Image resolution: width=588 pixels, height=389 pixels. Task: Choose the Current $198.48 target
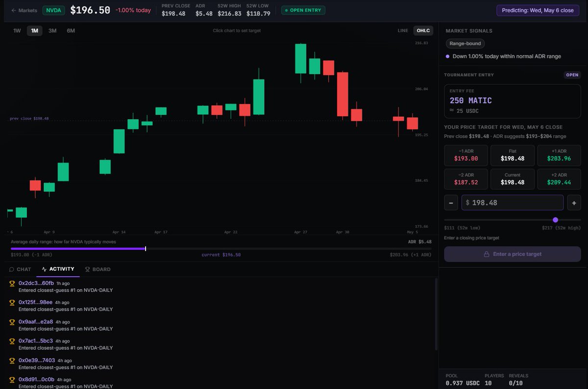click(x=512, y=179)
